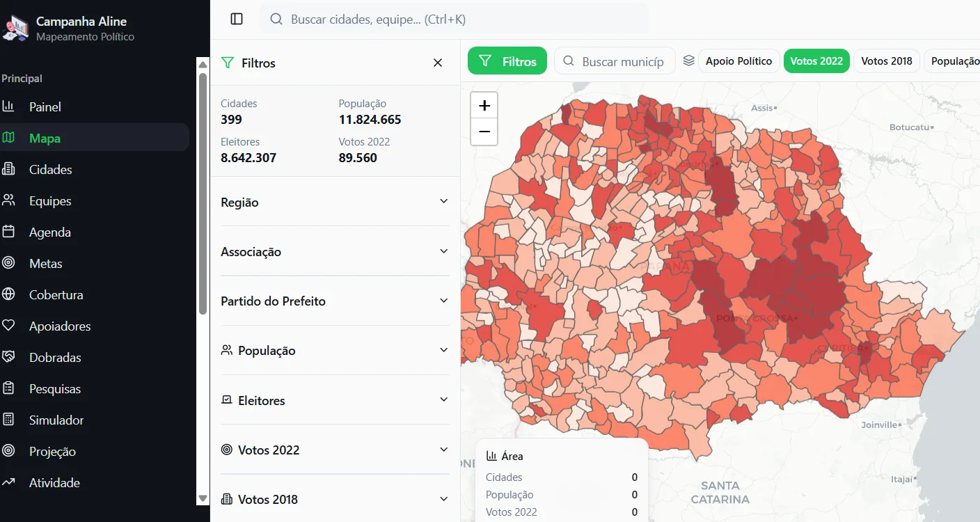Open the Cidades building icon
980x522 pixels.
8,169
